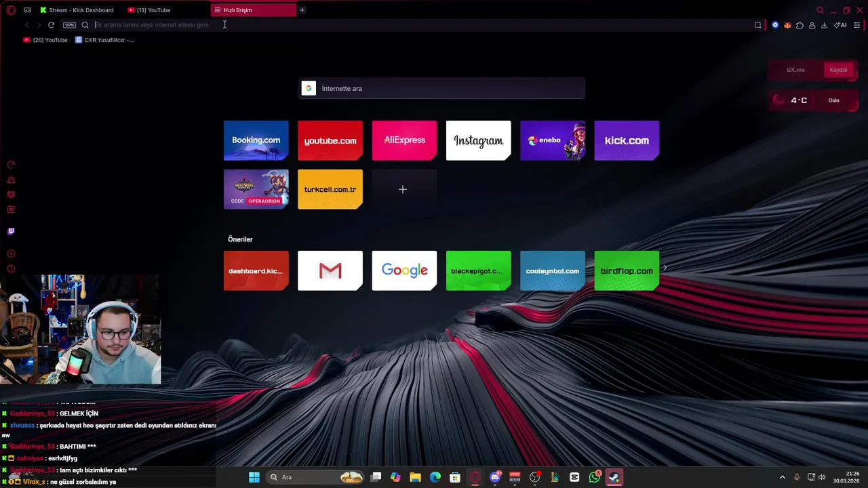Open the History clock sidebar icon

click(x=11, y=269)
